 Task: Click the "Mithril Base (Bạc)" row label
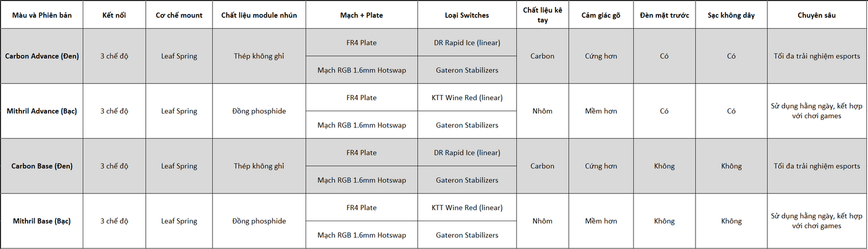tap(42, 221)
